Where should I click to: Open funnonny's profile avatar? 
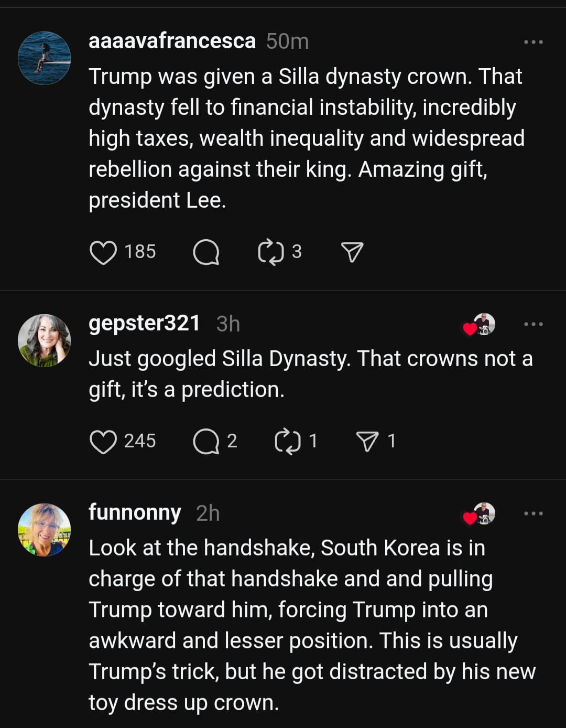(45, 530)
